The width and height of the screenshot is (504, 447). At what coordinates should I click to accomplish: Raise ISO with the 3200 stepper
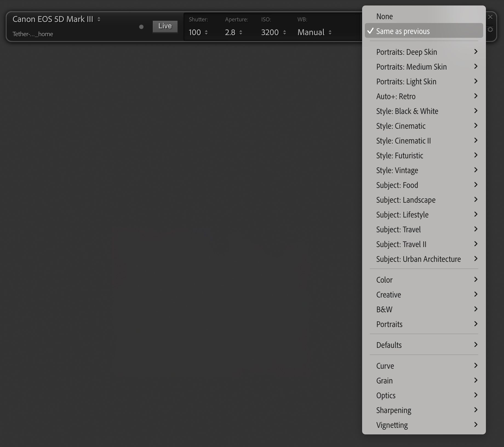285,32
